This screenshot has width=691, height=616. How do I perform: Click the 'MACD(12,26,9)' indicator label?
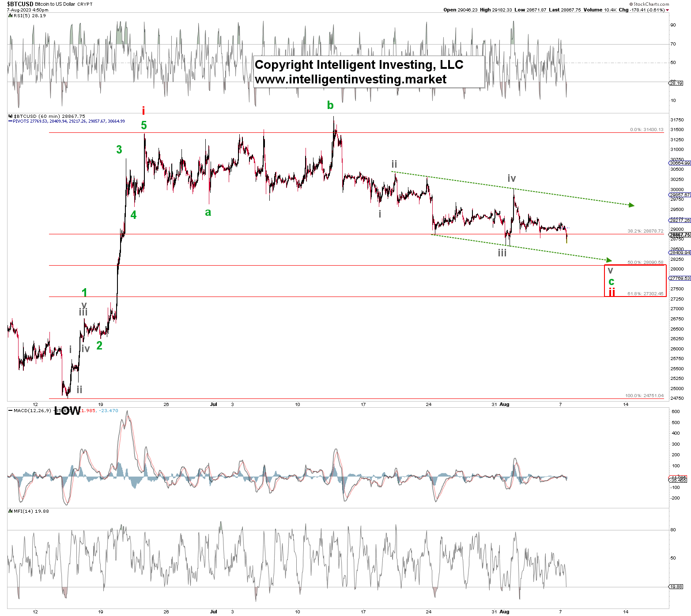click(x=32, y=411)
